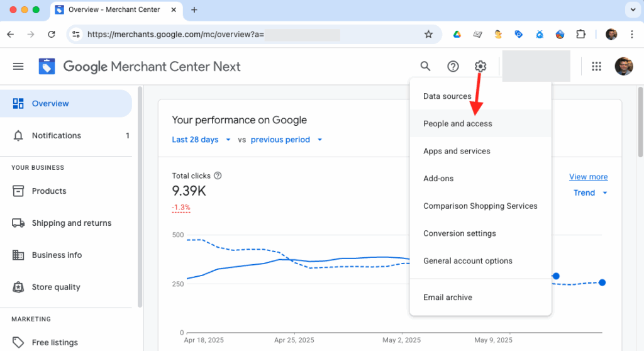This screenshot has height=351, width=644.
Task: Open Comparison Shopping Services
Action: 480,206
